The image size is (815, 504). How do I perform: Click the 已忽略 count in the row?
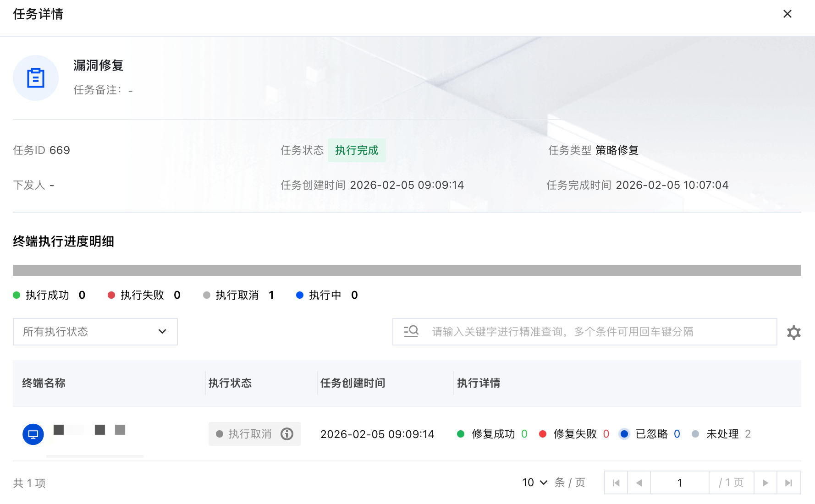(677, 434)
